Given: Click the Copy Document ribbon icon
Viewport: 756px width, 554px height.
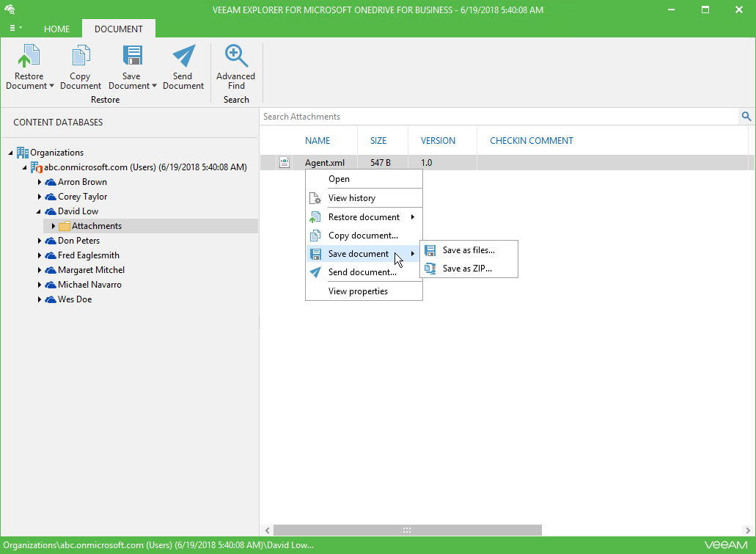Looking at the screenshot, I should click(81, 56).
